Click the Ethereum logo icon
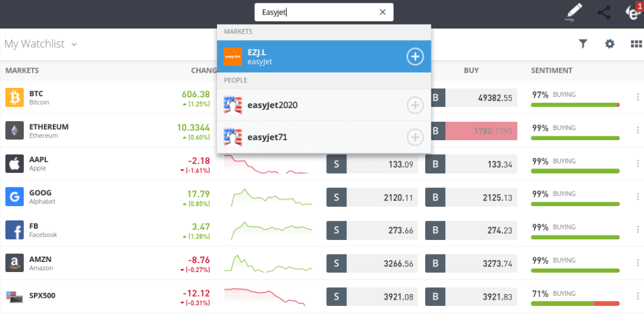644x316 pixels. [14, 131]
